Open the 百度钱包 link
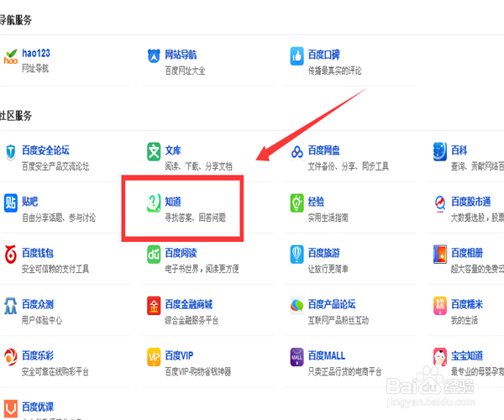504x420 pixels. [x=38, y=253]
